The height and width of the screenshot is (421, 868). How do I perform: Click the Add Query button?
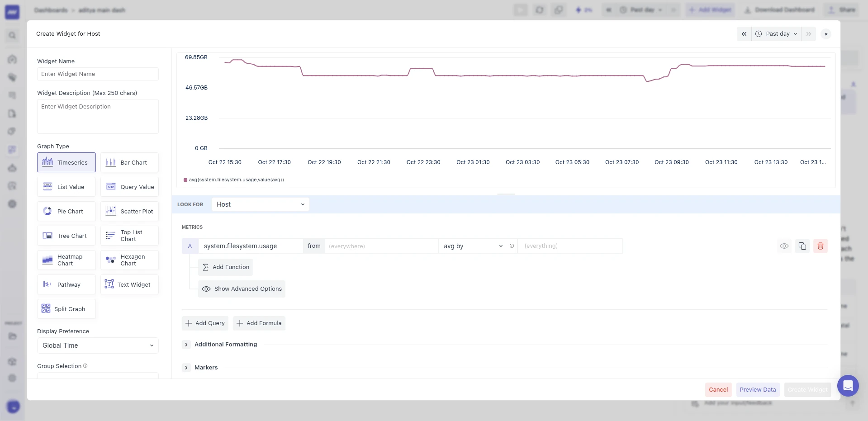click(x=205, y=323)
